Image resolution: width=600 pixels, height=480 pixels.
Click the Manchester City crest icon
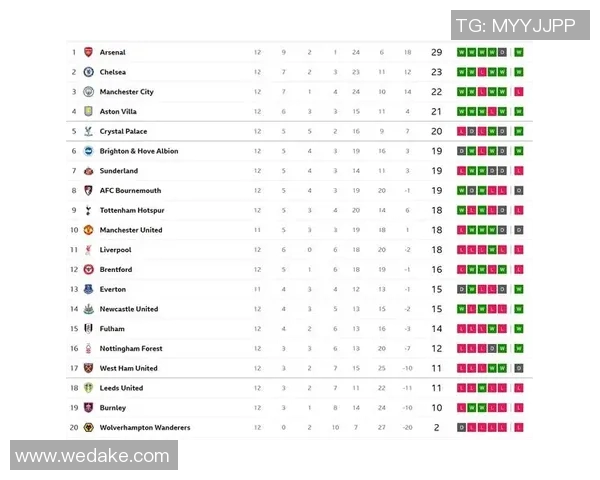point(88,92)
